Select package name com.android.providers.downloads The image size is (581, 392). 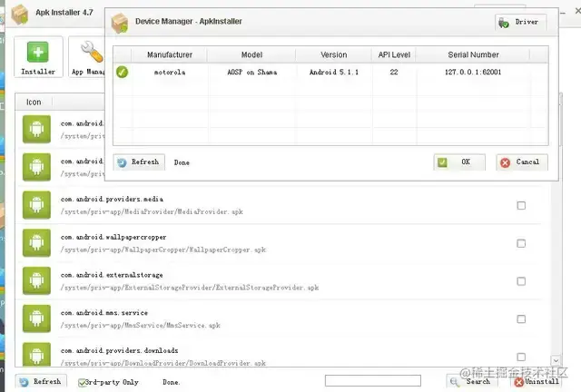(119, 350)
